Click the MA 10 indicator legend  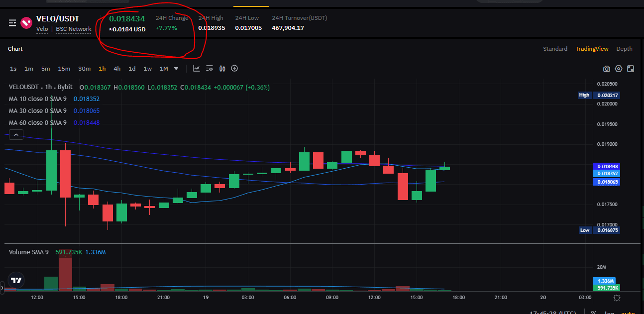[x=38, y=99]
